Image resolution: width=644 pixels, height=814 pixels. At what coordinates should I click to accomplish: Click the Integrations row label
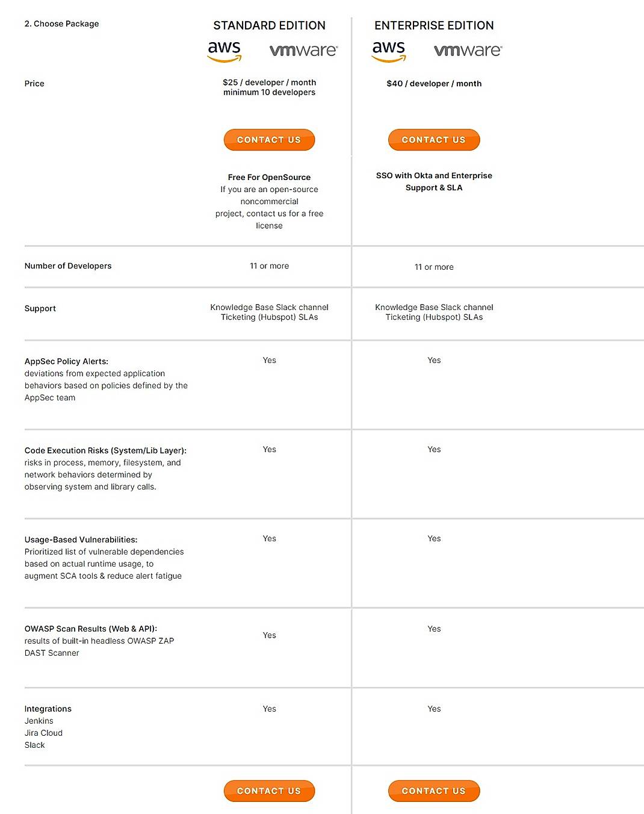pyautogui.click(x=48, y=709)
